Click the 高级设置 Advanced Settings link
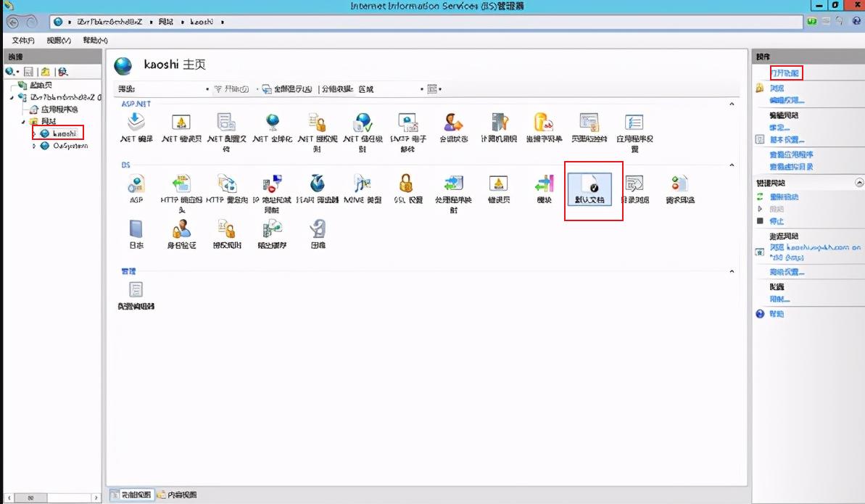Screen dimensions: 865x504 point(787,272)
